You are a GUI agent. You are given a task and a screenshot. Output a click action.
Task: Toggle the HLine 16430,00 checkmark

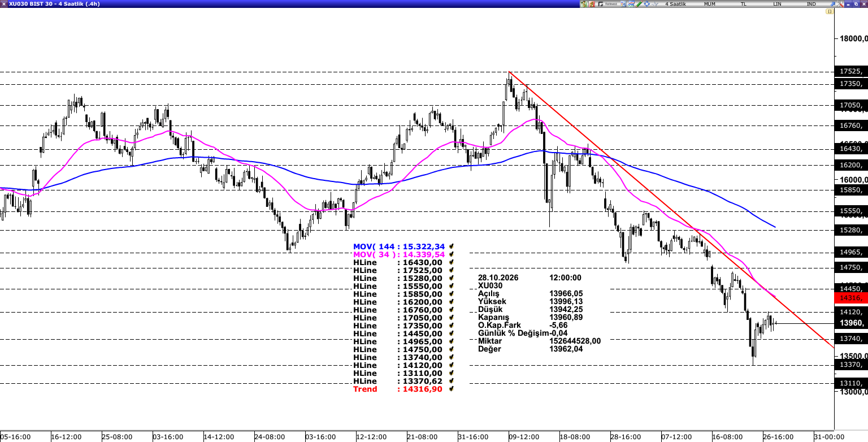[x=452, y=262]
